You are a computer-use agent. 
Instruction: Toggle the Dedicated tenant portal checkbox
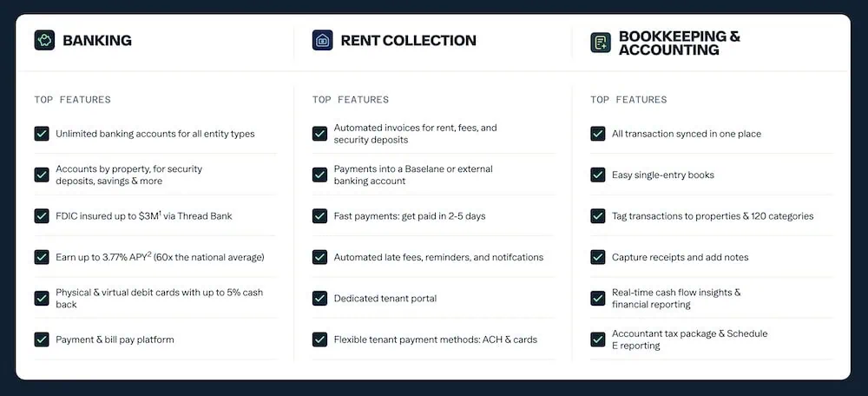click(319, 299)
